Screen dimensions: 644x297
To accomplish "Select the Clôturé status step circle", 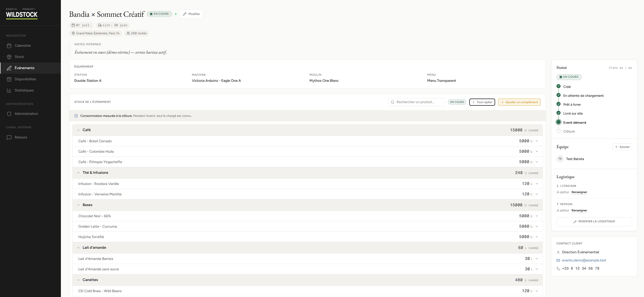I will (x=559, y=131).
